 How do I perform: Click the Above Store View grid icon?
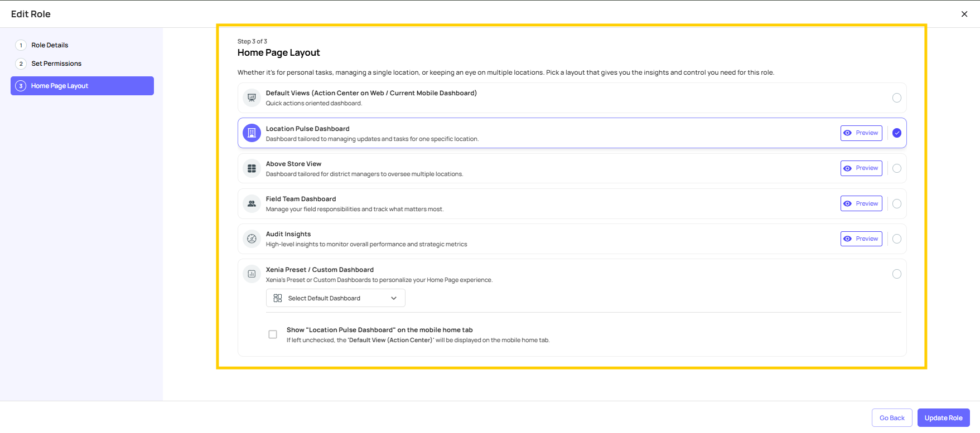pos(252,168)
